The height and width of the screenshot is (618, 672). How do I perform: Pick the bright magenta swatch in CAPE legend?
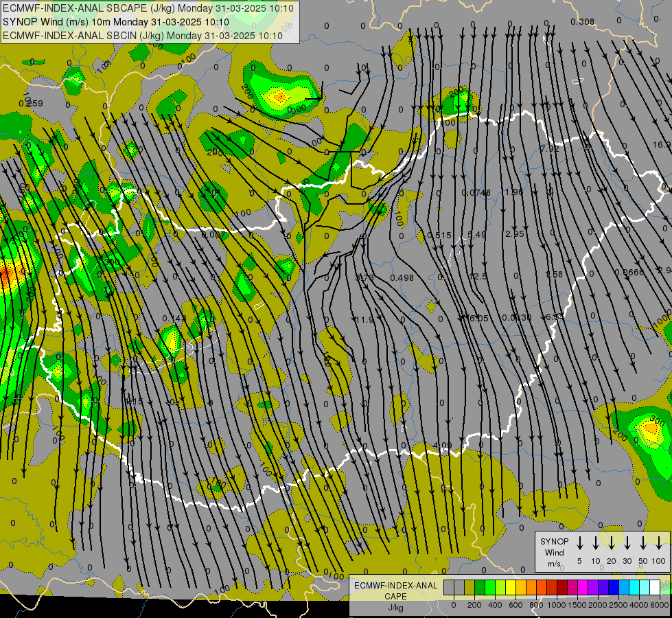point(583,588)
